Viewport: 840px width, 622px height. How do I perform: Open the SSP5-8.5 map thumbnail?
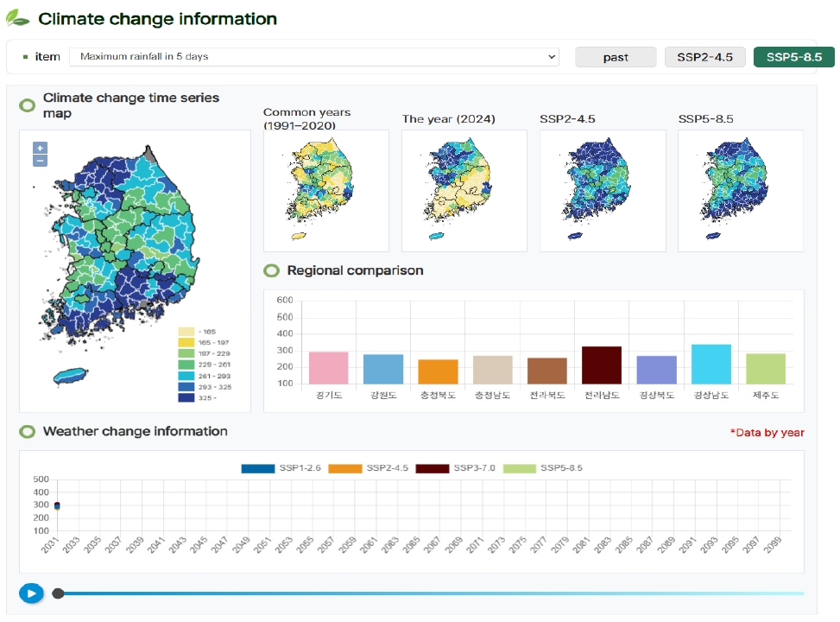coord(740,190)
